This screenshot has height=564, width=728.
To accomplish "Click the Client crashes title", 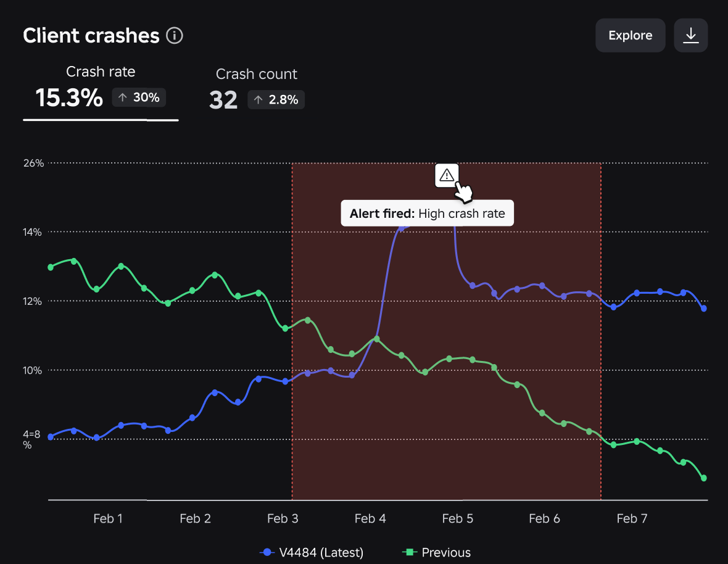I will (91, 36).
